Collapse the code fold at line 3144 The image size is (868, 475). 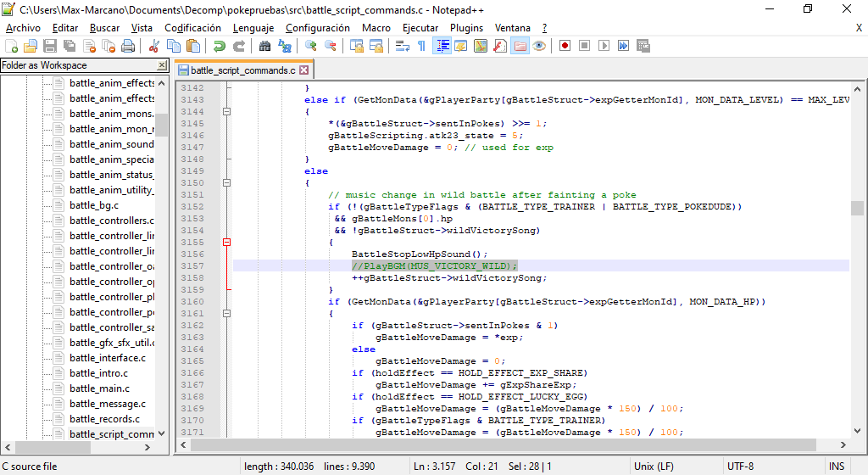(x=226, y=111)
